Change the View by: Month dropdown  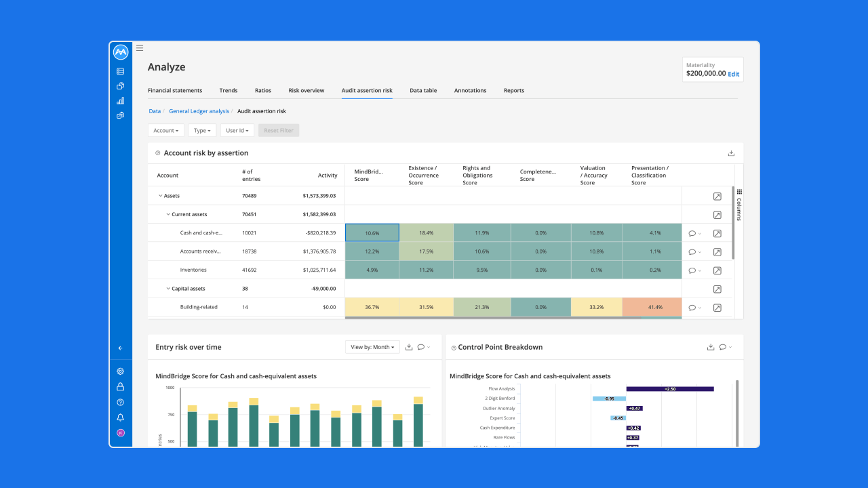(372, 347)
